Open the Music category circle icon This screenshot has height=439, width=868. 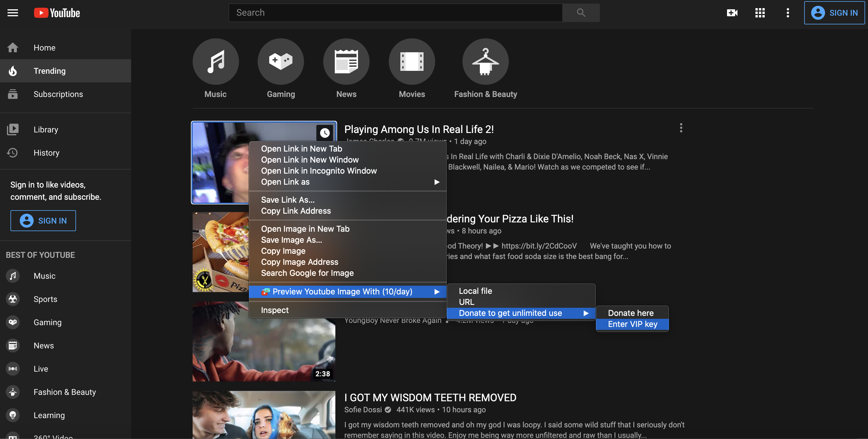(216, 61)
